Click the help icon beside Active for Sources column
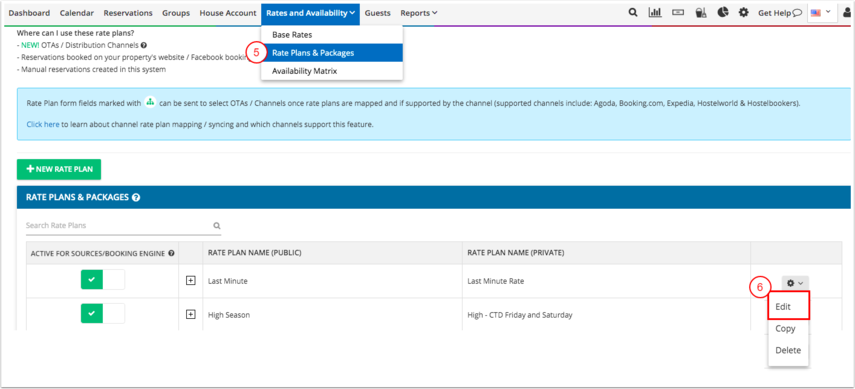The width and height of the screenshot is (855, 389). 171,254
